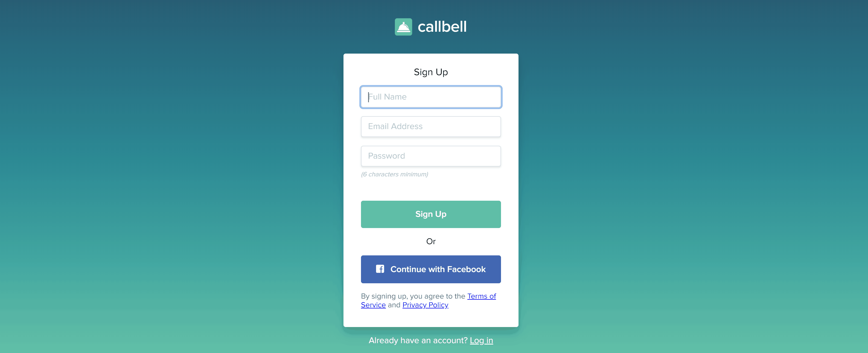Image resolution: width=868 pixels, height=353 pixels.
Task: Click the Continue with Facebook button
Action: coord(431,269)
